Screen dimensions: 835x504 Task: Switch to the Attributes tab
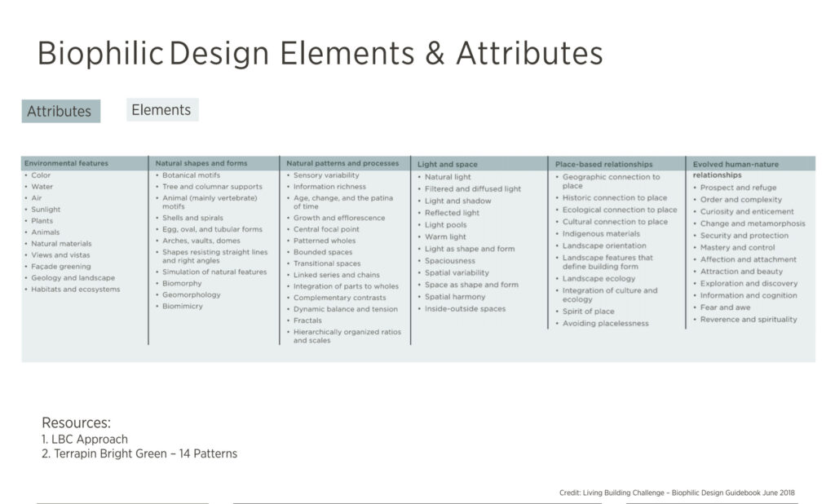pyautogui.click(x=60, y=111)
